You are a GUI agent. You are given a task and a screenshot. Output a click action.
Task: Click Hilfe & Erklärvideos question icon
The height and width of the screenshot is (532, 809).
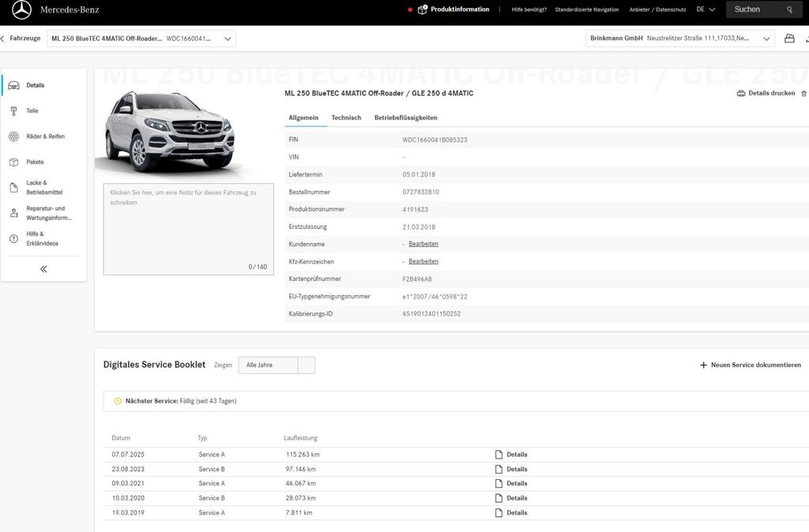[x=14, y=238]
